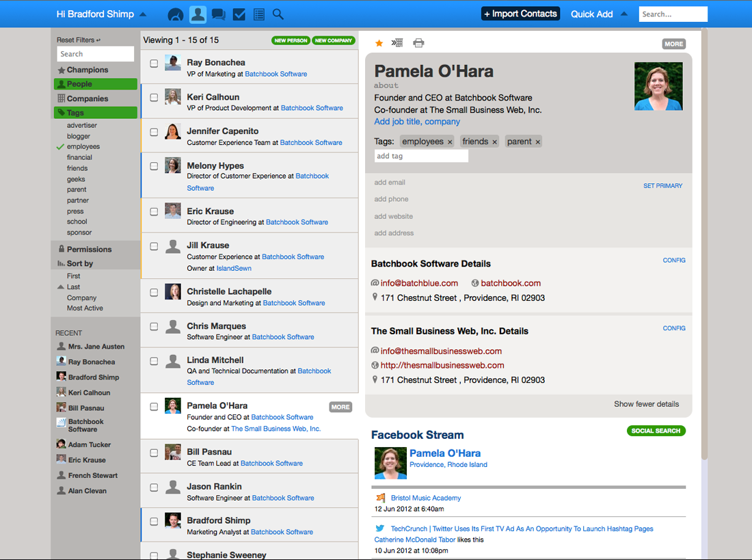
Task: Collapse the Tags filter section
Action: point(96,113)
